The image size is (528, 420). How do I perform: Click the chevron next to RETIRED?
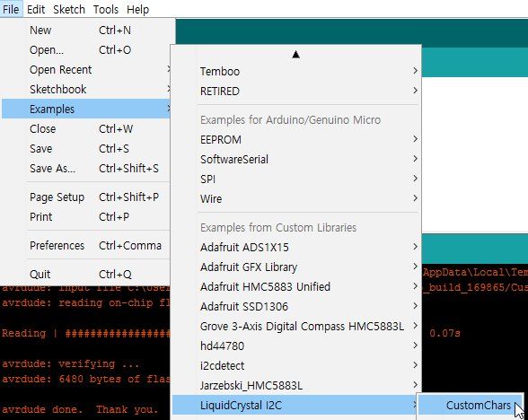(415, 90)
